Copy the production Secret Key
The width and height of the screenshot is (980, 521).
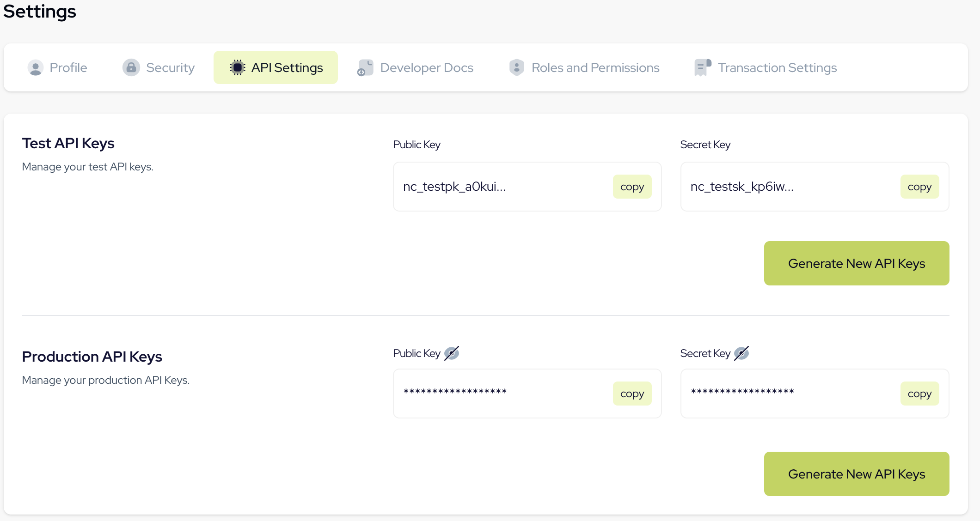tap(919, 393)
